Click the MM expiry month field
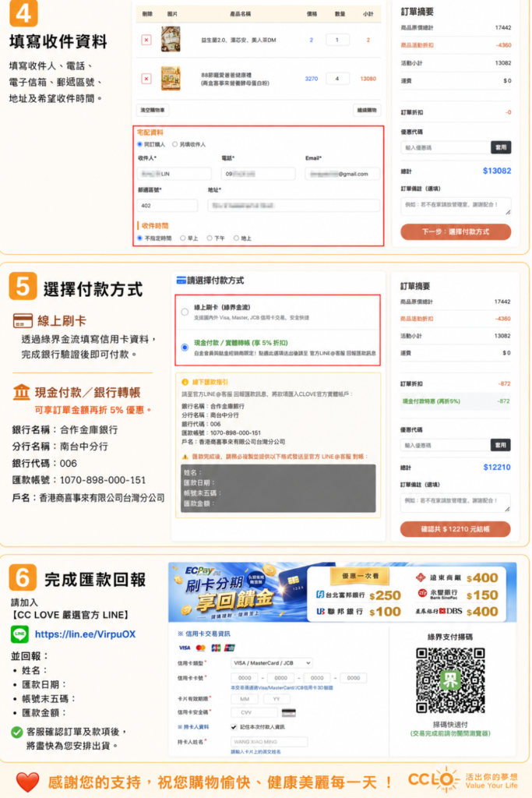532x798 pixels. pos(245,699)
